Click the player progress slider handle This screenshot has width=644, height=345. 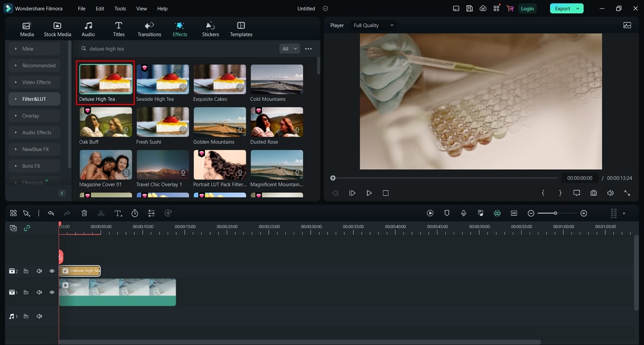click(x=333, y=178)
